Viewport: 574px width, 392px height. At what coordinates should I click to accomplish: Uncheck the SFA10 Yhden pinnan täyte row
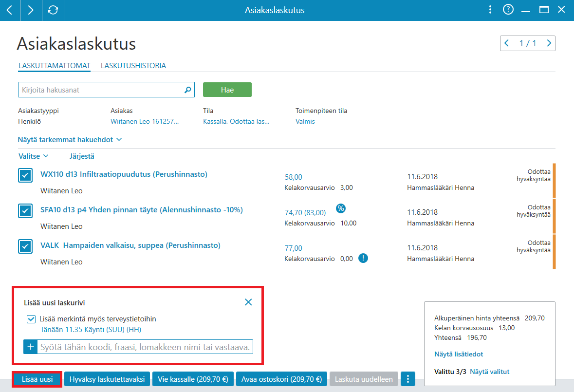(25, 211)
